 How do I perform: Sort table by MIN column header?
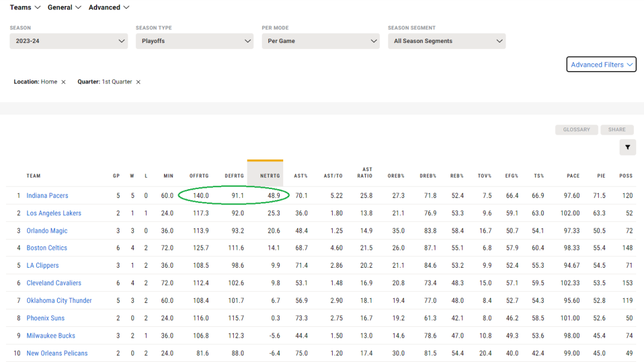coord(168,176)
